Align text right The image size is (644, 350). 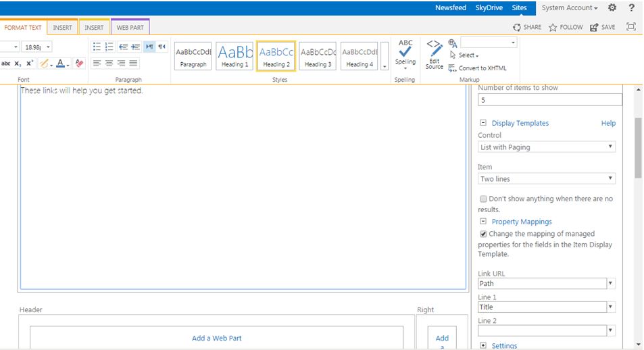pos(121,64)
